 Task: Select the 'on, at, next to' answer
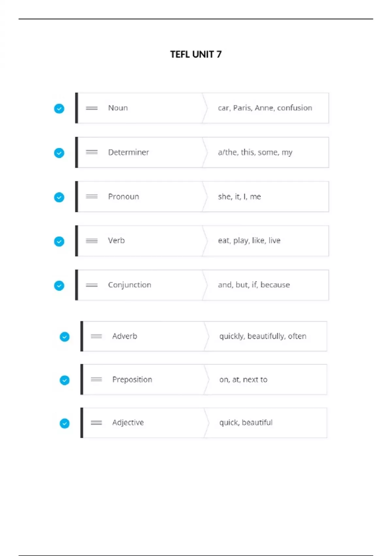243,379
